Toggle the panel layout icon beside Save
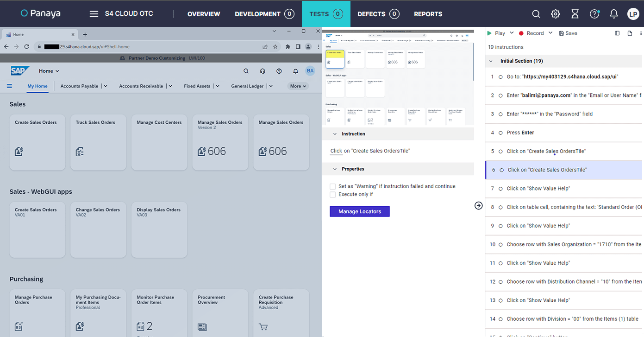Viewport: 644px width, 337px height. pyautogui.click(x=617, y=33)
